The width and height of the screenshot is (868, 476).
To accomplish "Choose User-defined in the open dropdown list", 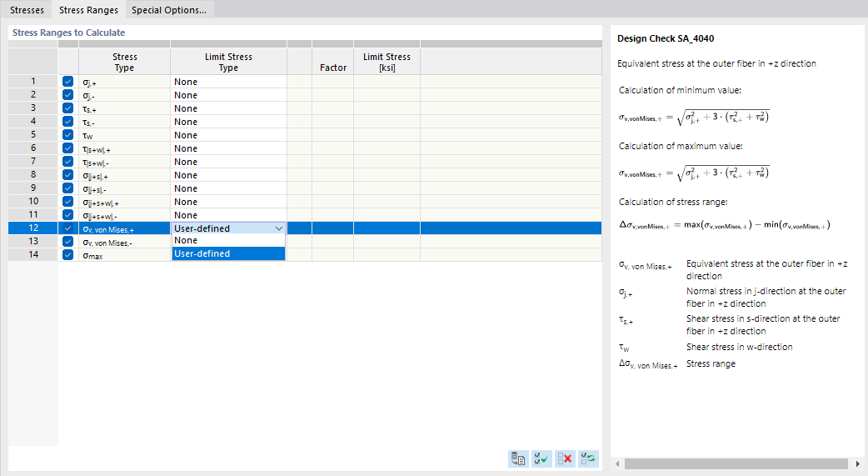I will point(228,253).
